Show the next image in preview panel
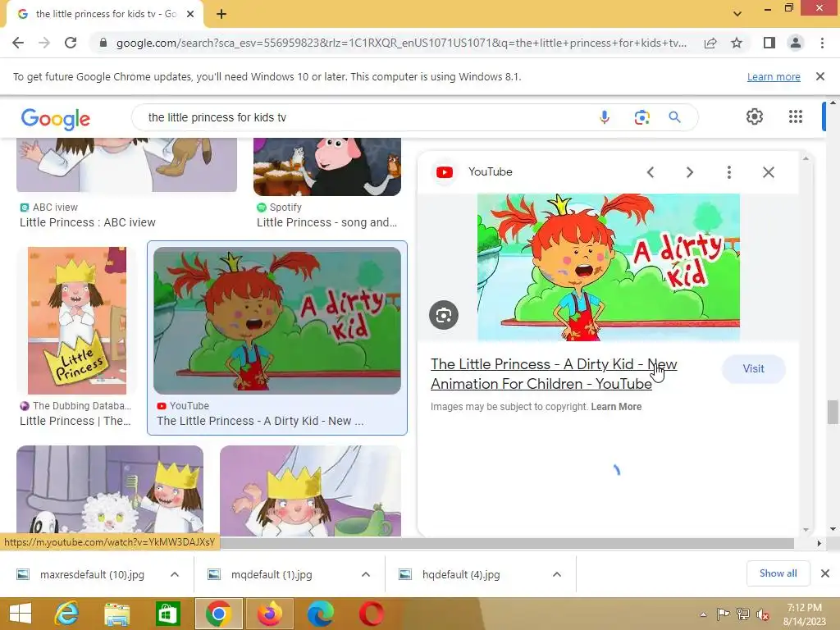 690,172
